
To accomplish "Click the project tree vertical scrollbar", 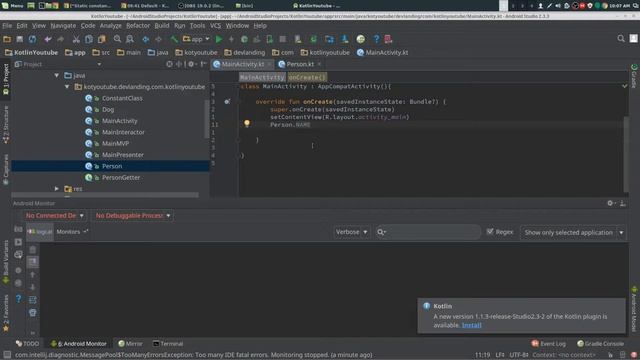I will (x=207, y=119).
